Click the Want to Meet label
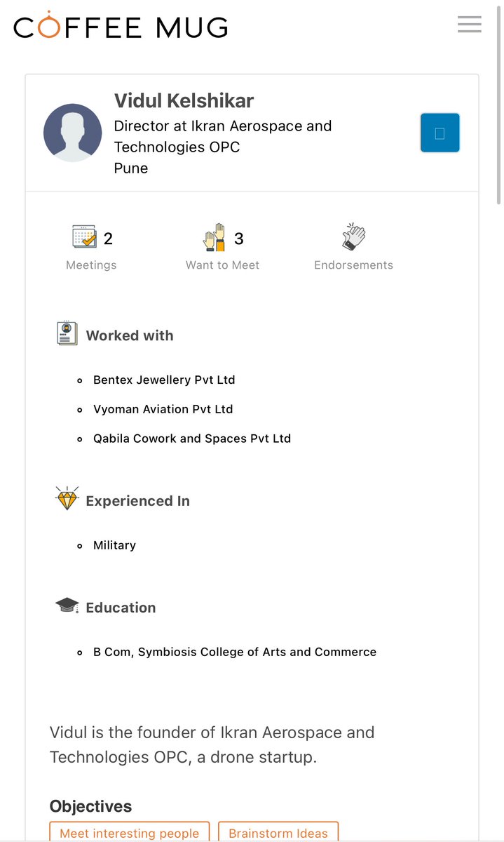 point(222,265)
